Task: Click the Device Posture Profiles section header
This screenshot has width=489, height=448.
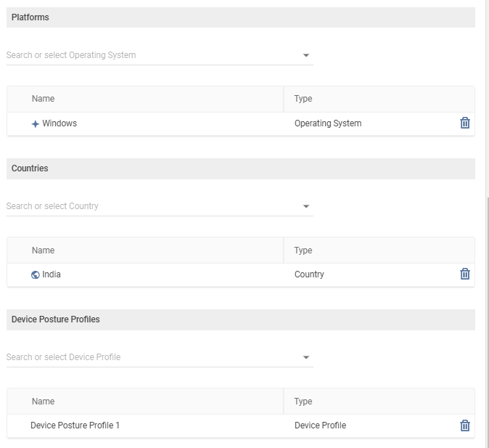Action: click(56, 319)
